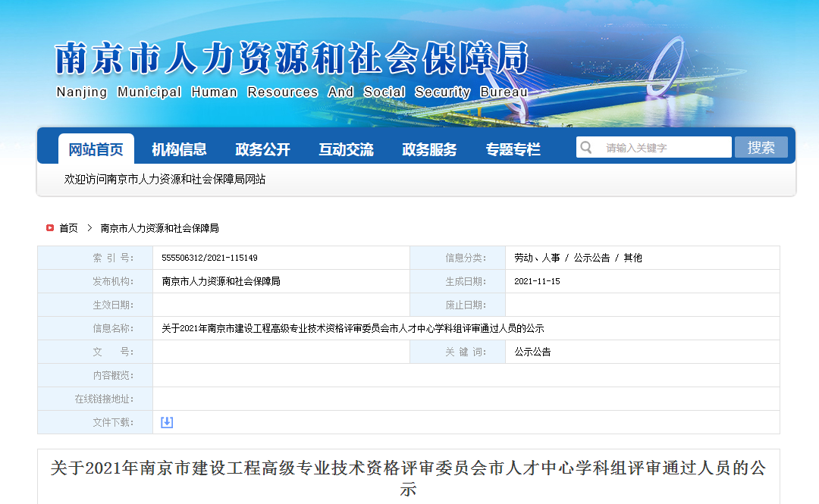This screenshot has height=504, width=819.
Task: Click category text 劳动、人事 / 公示公告 / 其他
Action: [578, 258]
